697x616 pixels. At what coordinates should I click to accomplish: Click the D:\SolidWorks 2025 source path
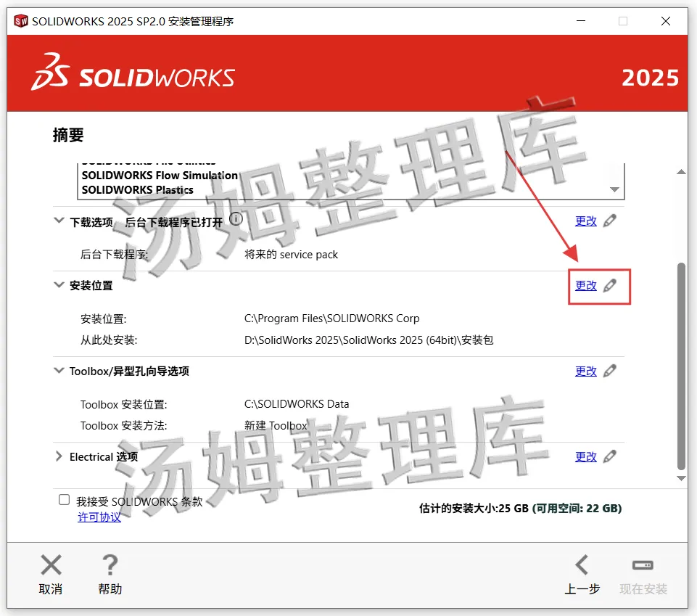pos(368,340)
